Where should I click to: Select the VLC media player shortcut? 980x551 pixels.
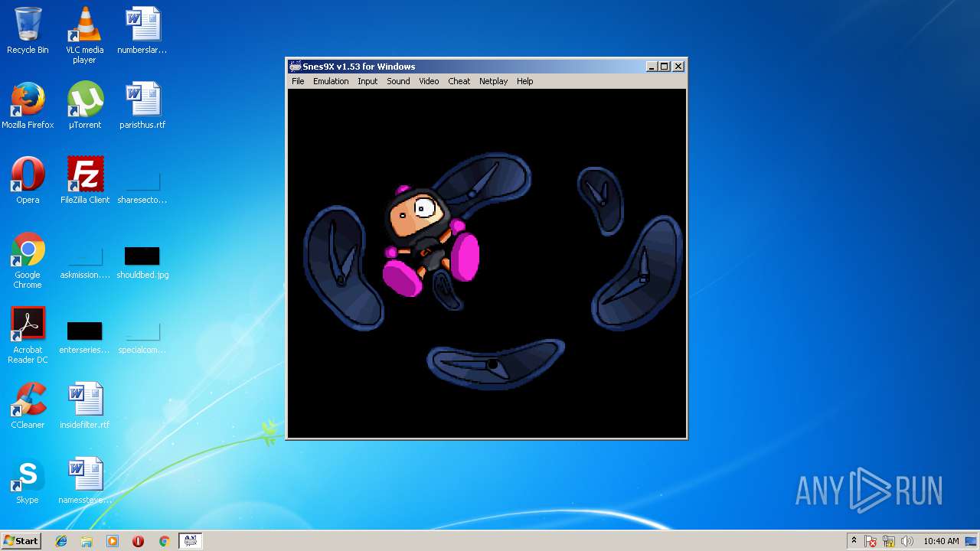(84, 35)
